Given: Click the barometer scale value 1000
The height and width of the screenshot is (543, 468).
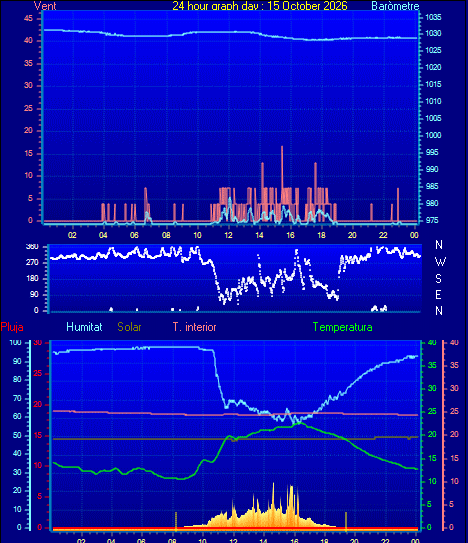Looking at the screenshot, I should 433,135.
